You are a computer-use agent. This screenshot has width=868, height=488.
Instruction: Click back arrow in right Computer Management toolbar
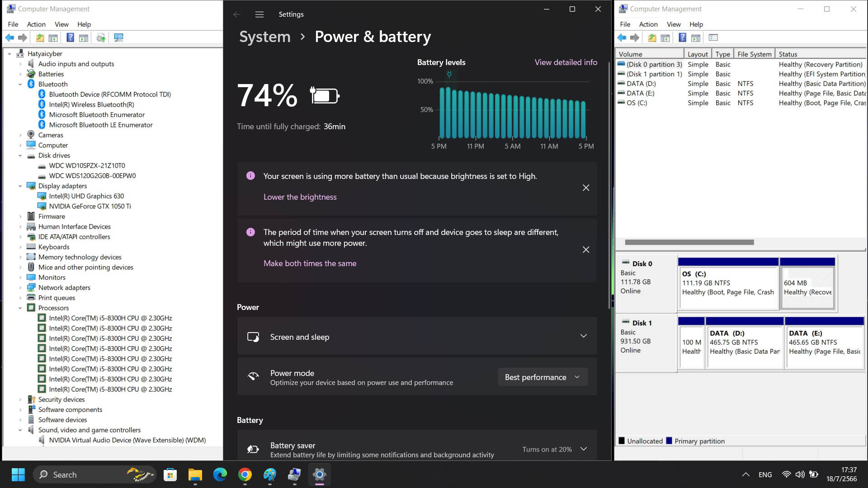(622, 38)
